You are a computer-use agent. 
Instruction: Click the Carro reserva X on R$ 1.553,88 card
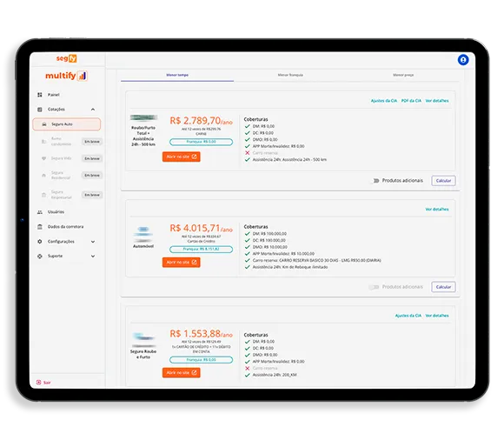[247, 369]
